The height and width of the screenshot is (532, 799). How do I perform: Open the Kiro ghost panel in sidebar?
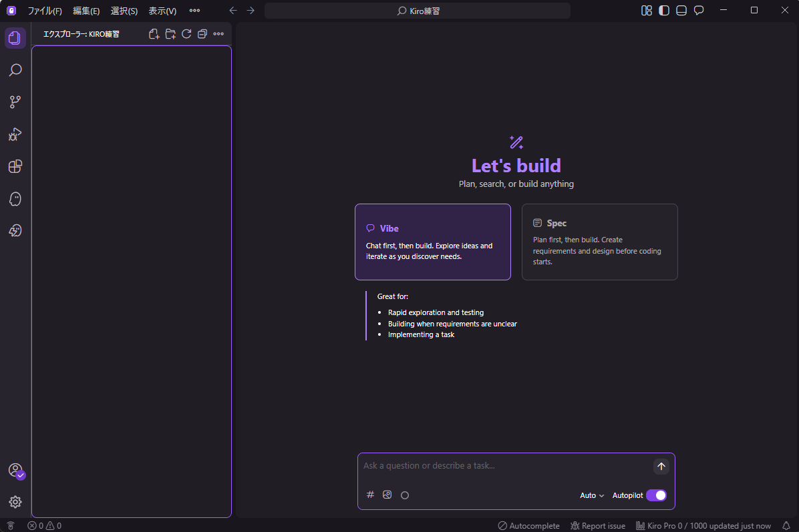tap(15, 199)
